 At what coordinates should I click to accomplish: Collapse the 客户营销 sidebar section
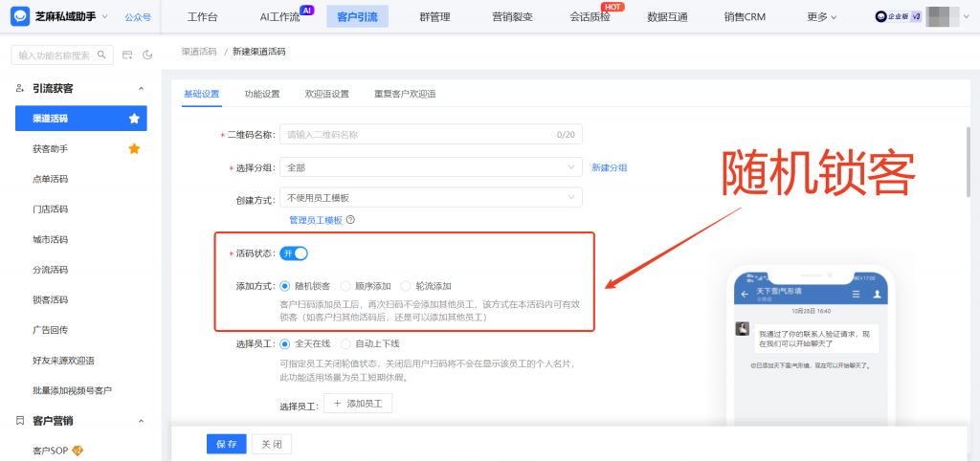pos(141,421)
